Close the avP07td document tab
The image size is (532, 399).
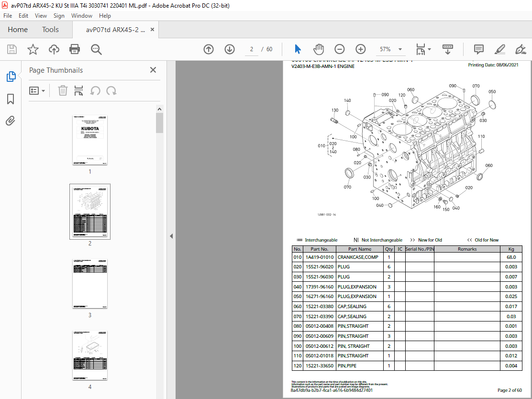point(152,30)
